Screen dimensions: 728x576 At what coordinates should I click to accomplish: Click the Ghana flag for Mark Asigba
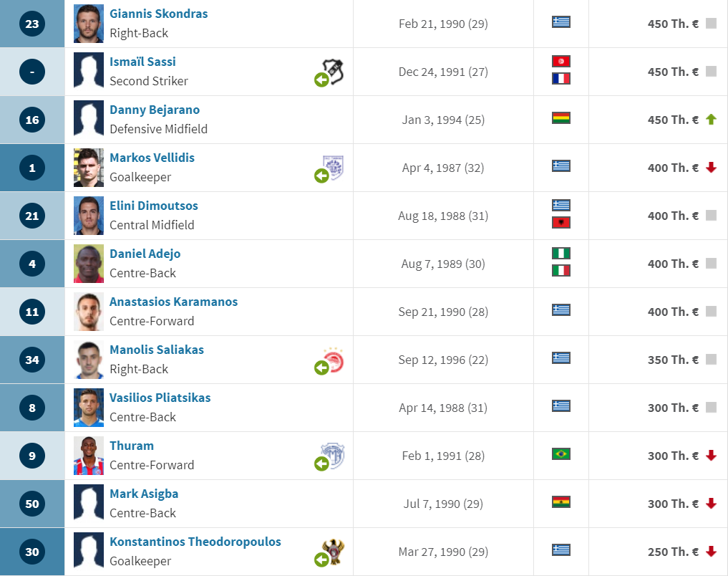(561, 502)
